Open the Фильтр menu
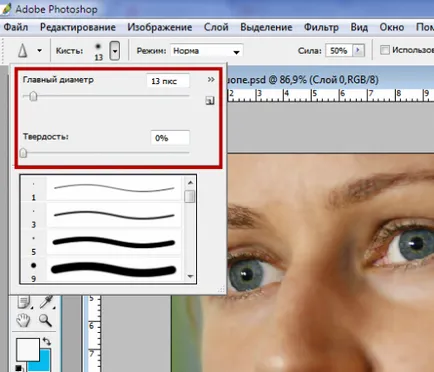The width and height of the screenshot is (434, 372). point(321,27)
